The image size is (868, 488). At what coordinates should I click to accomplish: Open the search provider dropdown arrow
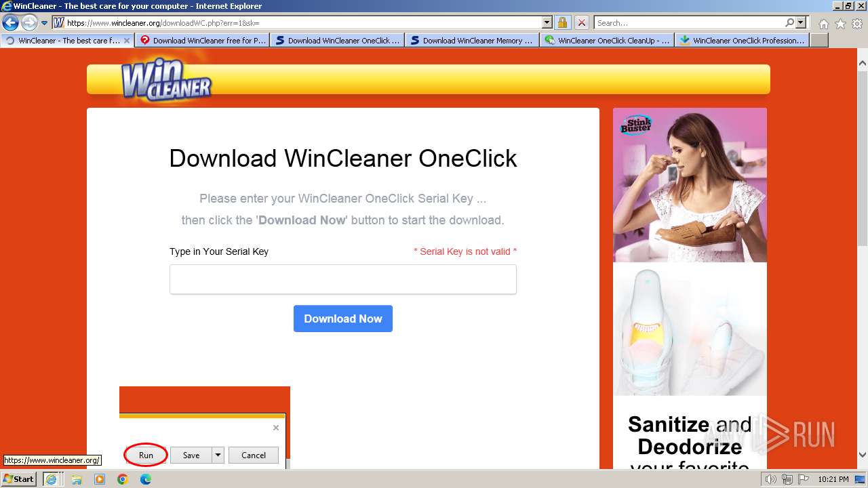coord(801,23)
